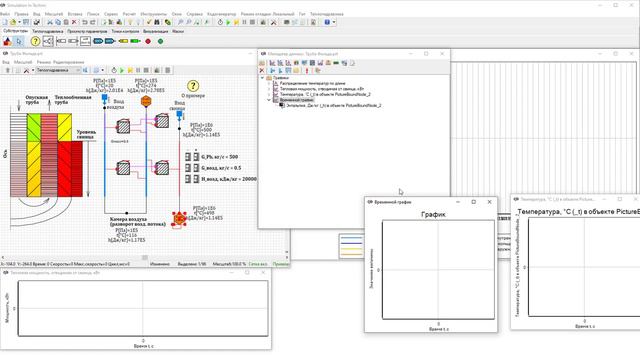This screenshot has height=360, width=640.
Task: Switch to the Визуализация palette tab
Action: point(156,31)
